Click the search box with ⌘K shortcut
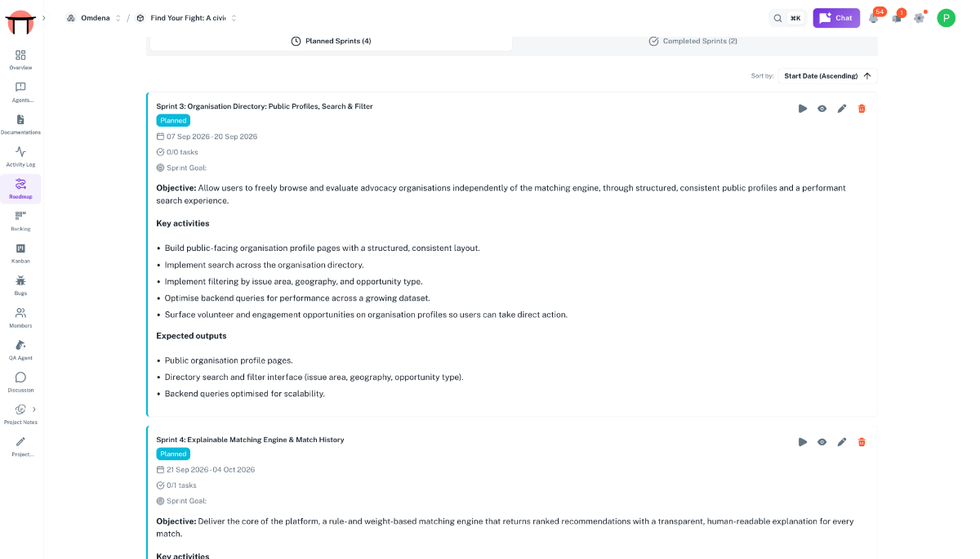 (787, 18)
